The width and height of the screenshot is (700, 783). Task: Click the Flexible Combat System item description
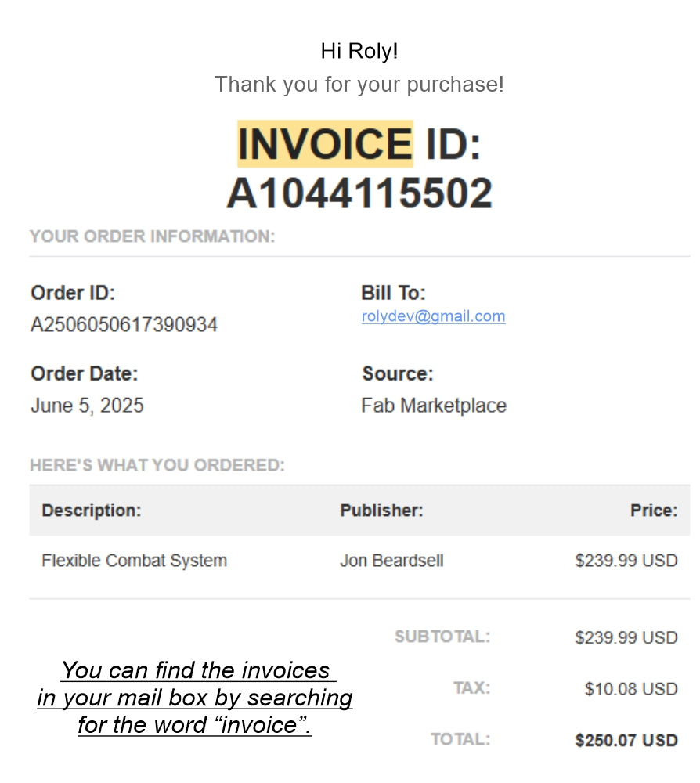coord(135,561)
